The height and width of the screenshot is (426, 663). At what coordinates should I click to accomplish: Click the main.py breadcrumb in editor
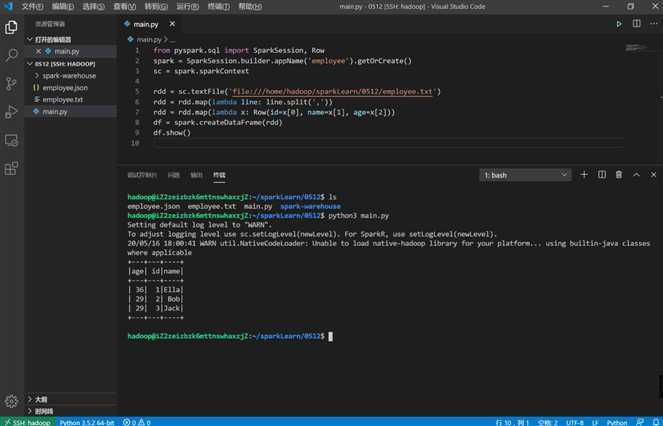[149, 39]
